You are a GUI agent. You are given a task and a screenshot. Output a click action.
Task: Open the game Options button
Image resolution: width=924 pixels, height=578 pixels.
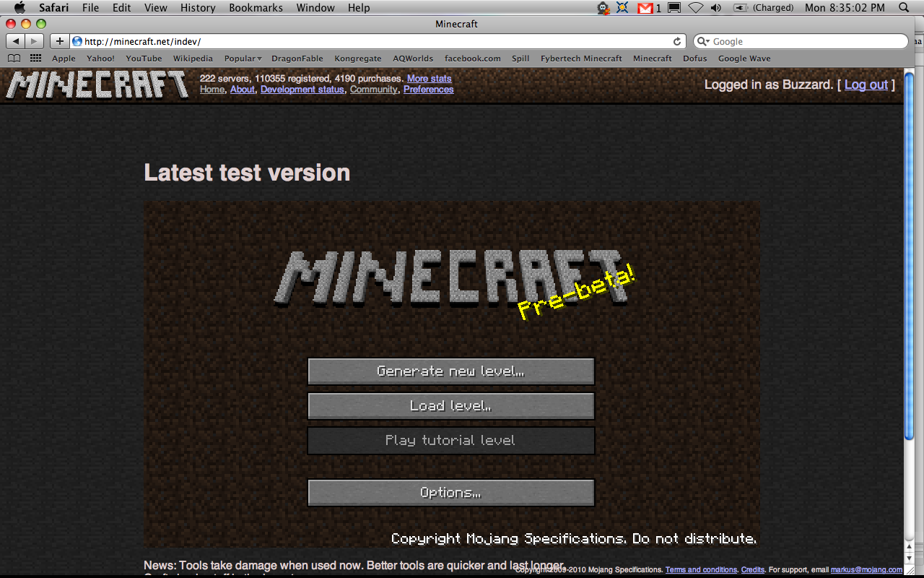point(451,493)
